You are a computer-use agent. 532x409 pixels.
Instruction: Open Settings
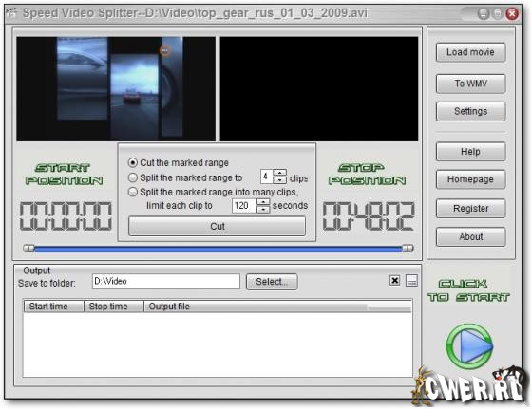pos(470,111)
